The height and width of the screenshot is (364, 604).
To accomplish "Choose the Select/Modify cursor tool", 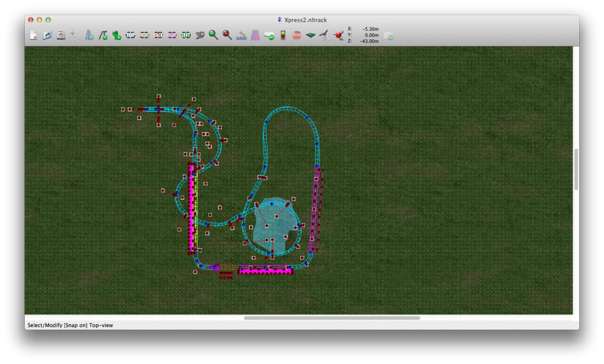I will [75, 36].
